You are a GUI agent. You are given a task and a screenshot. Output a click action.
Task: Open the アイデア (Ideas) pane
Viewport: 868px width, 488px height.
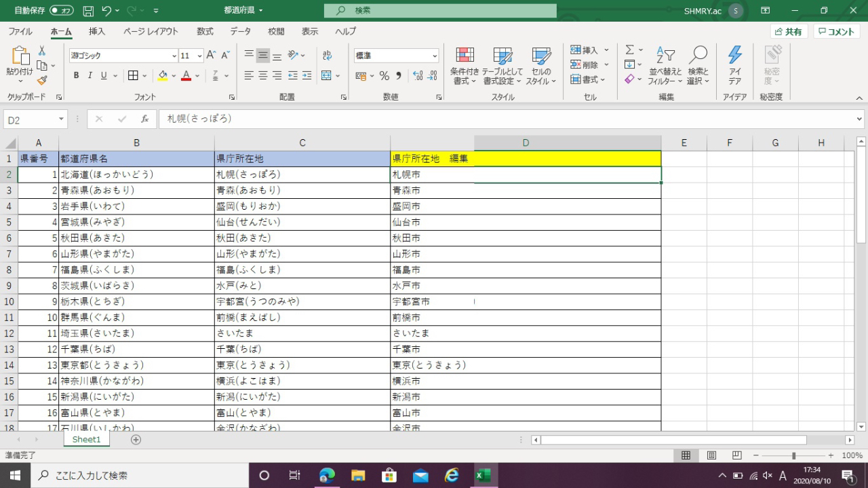734,64
